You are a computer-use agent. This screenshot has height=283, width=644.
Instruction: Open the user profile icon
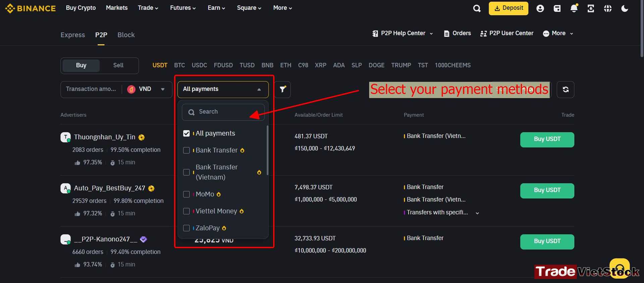(540, 8)
